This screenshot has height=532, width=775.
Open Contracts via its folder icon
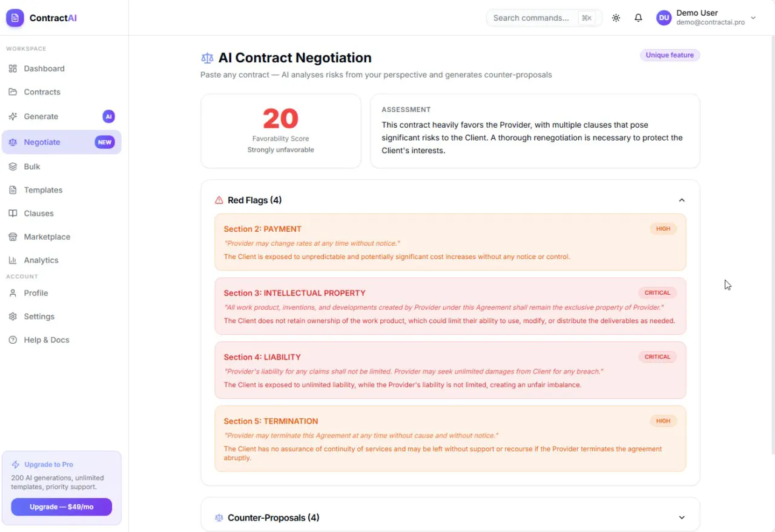[13, 92]
